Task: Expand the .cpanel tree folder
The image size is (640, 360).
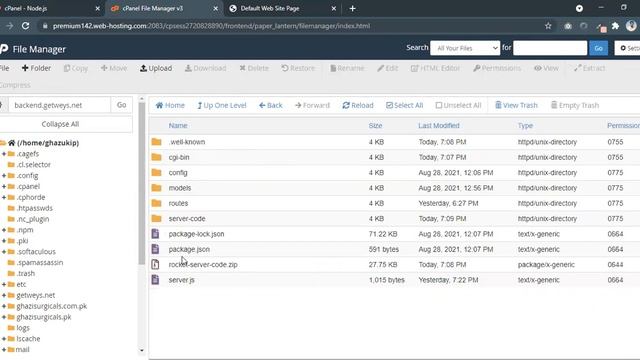Action: click(4, 187)
